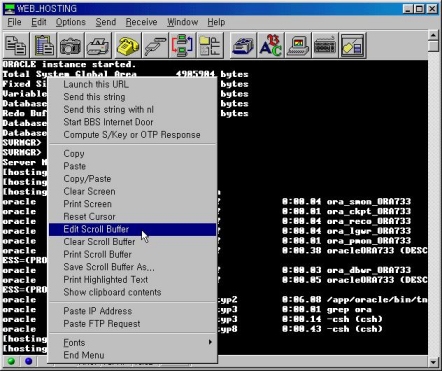The image size is (442, 371).
Task: Click the /app/oracle/bin/tn process text
Action: click(377, 300)
